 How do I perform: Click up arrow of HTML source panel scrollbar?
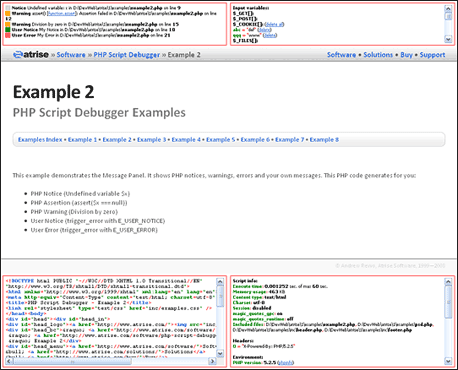tap(220, 282)
